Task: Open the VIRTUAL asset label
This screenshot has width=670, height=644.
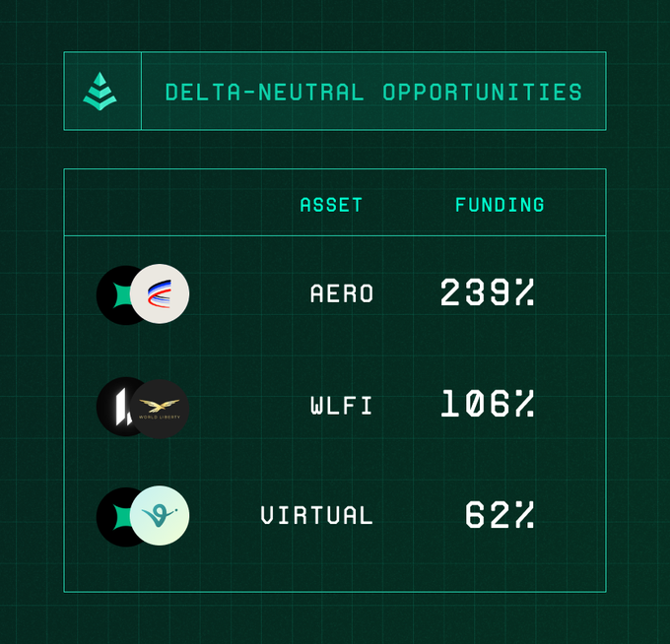Action: [x=316, y=516]
